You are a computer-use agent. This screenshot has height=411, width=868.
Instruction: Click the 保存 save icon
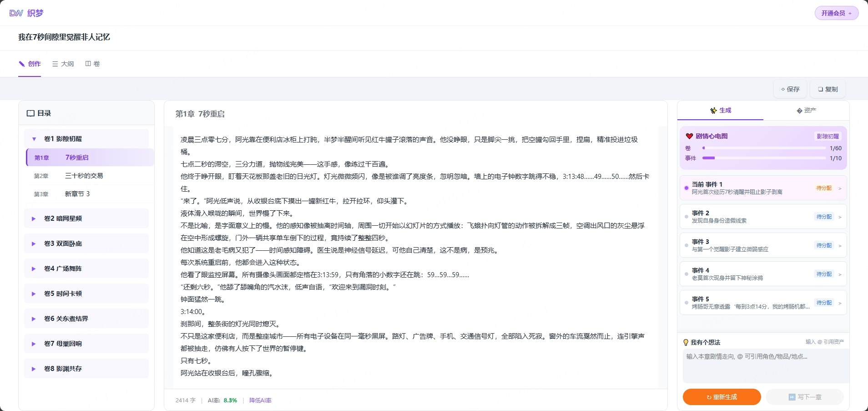click(x=783, y=89)
